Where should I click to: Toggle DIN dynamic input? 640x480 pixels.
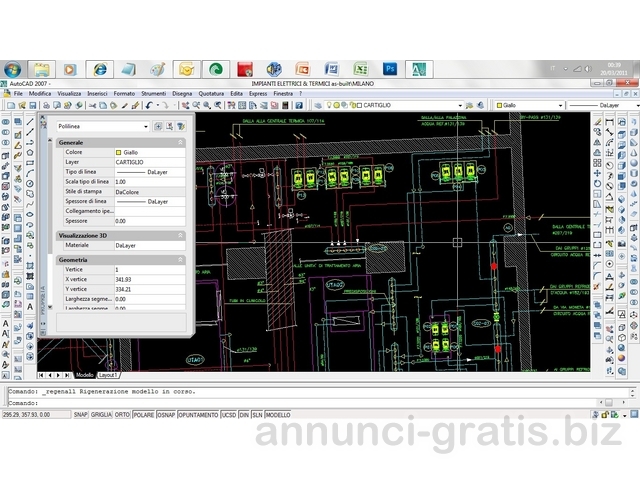coord(244,415)
